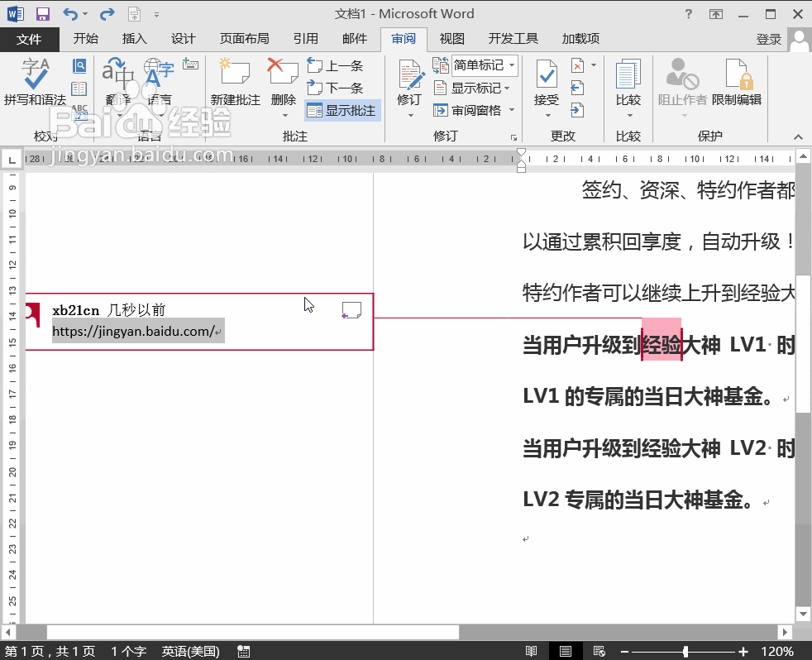Expand the reject change dropdown arrow
Image resolution: width=812 pixels, height=660 pixels.
click(x=594, y=65)
